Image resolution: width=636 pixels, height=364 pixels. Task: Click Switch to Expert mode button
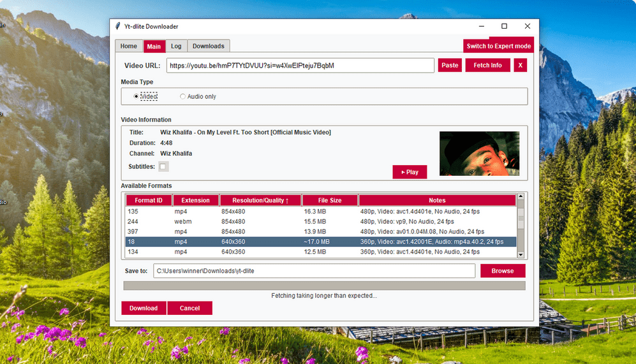click(x=498, y=46)
